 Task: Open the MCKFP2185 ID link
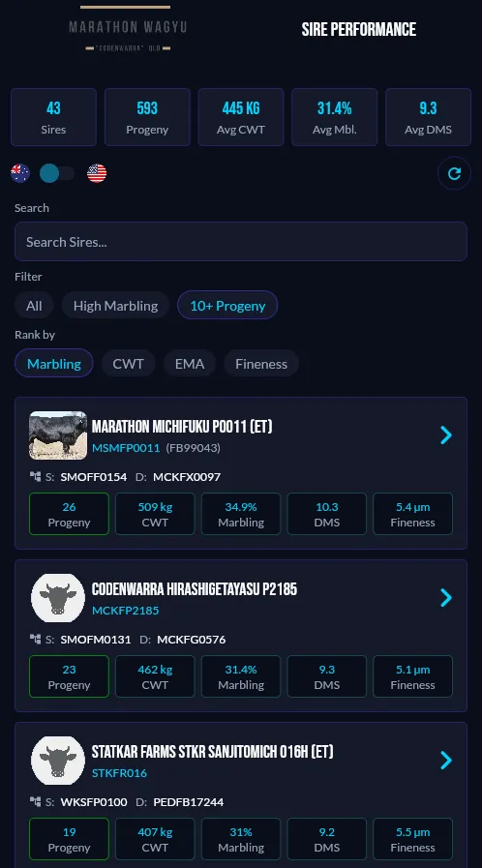[125, 611]
